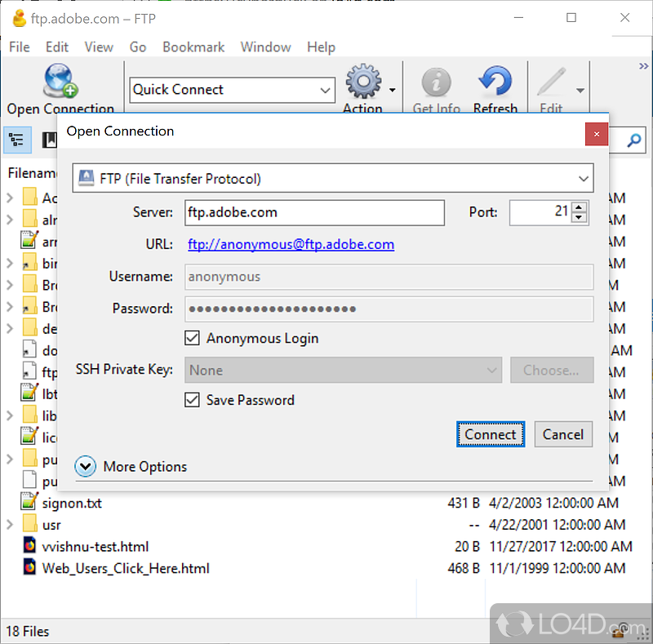Click the 431 B size cell
The width and height of the screenshot is (653, 644).
click(464, 503)
